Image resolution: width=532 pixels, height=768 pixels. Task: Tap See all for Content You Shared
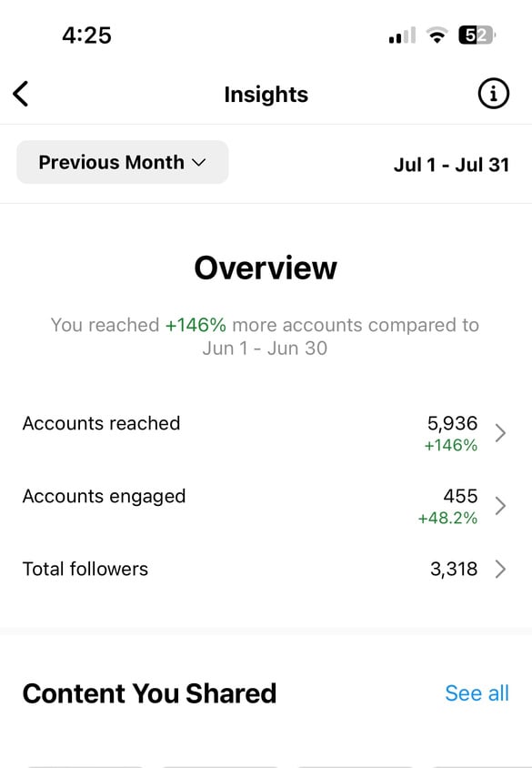tap(477, 693)
